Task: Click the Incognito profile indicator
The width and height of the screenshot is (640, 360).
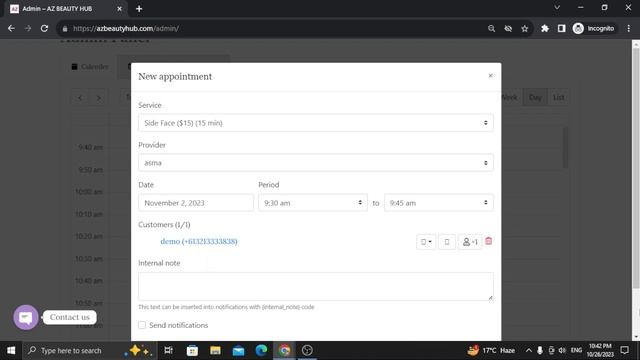Action: coord(593,29)
